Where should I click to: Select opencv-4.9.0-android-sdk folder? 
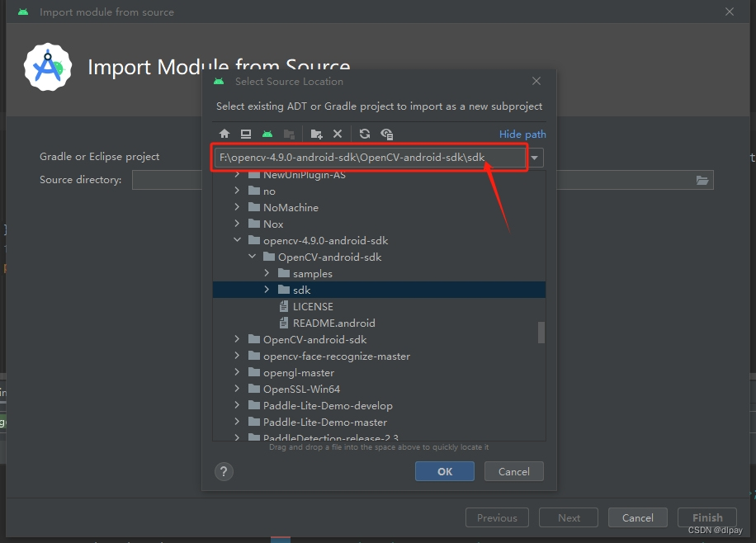click(x=379, y=239)
